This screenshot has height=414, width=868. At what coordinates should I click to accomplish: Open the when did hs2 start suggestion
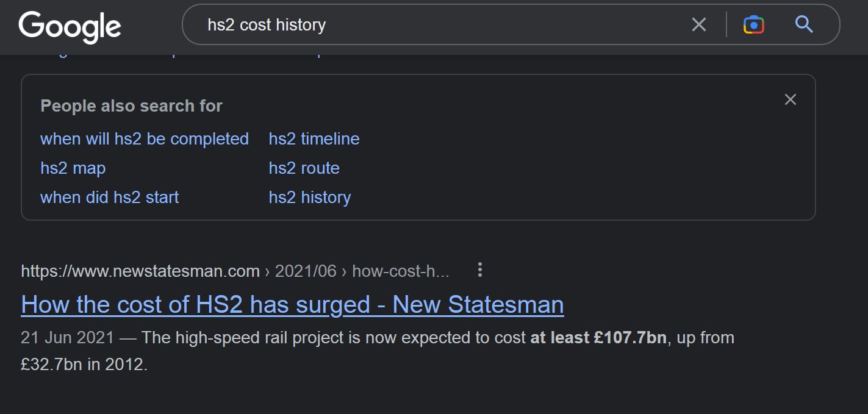click(110, 198)
